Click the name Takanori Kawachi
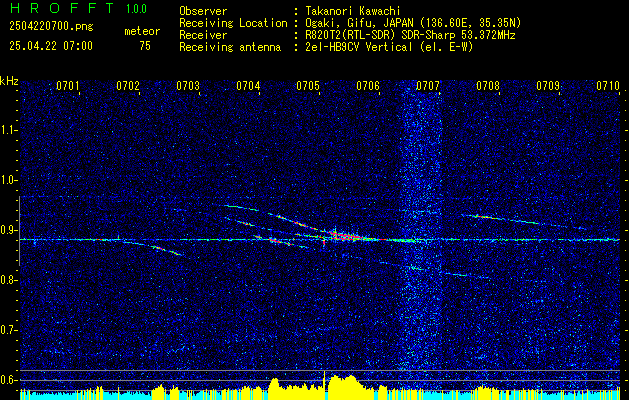The image size is (629, 400). [353, 11]
